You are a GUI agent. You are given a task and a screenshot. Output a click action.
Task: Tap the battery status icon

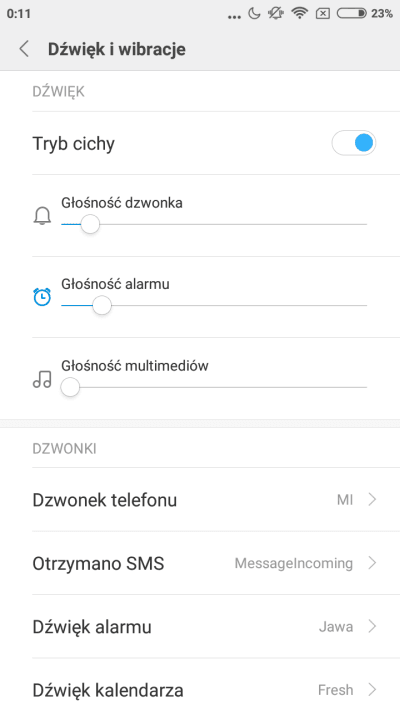coord(351,14)
